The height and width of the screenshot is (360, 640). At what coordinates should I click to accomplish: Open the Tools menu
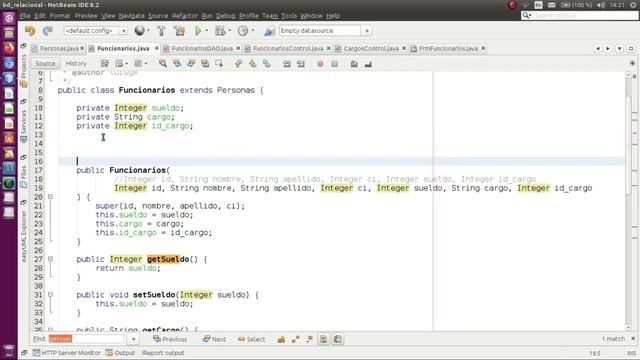coord(289,16)
